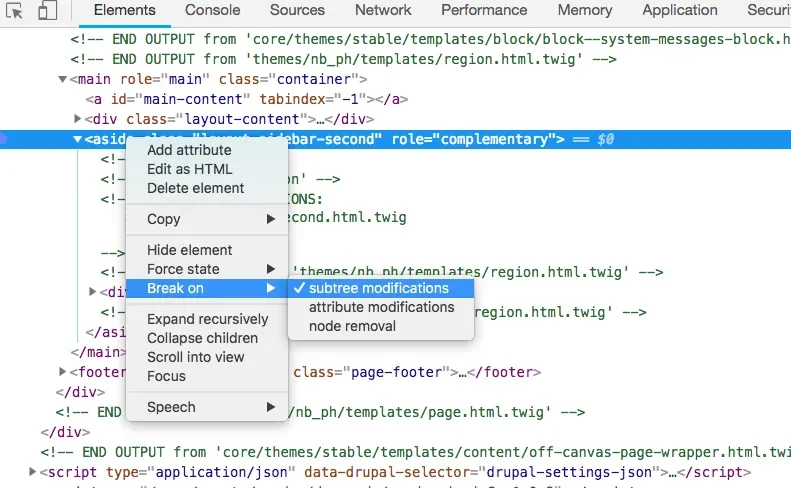Expand the script application/json node
Screen dimensions: 791x488
pyautogui.click(x=32, y=471)
